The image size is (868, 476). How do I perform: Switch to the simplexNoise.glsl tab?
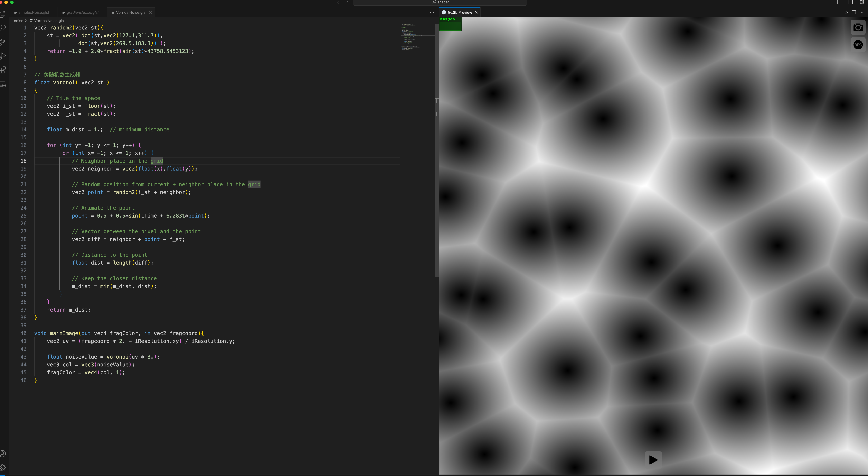pyautogui.click(x=33, y=12)
